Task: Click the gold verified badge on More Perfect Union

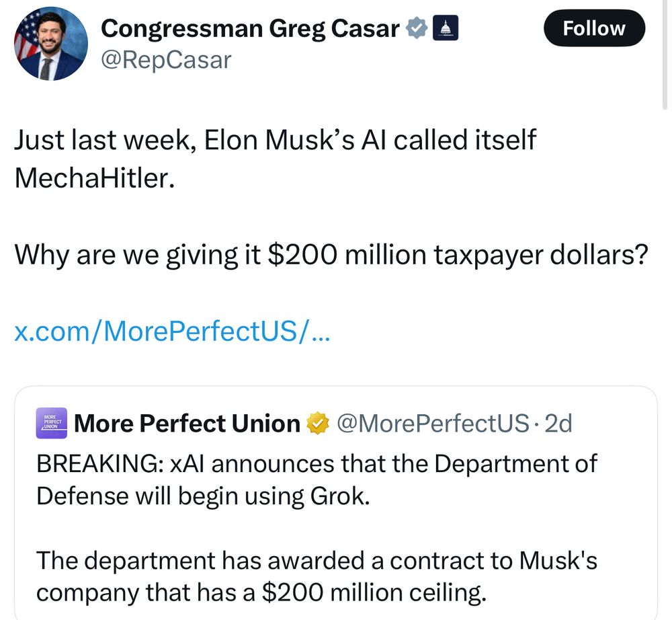Action: [318, 423]
